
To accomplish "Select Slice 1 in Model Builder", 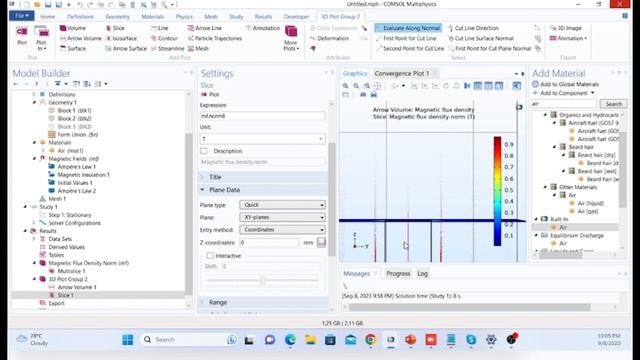I will (65, 295).
